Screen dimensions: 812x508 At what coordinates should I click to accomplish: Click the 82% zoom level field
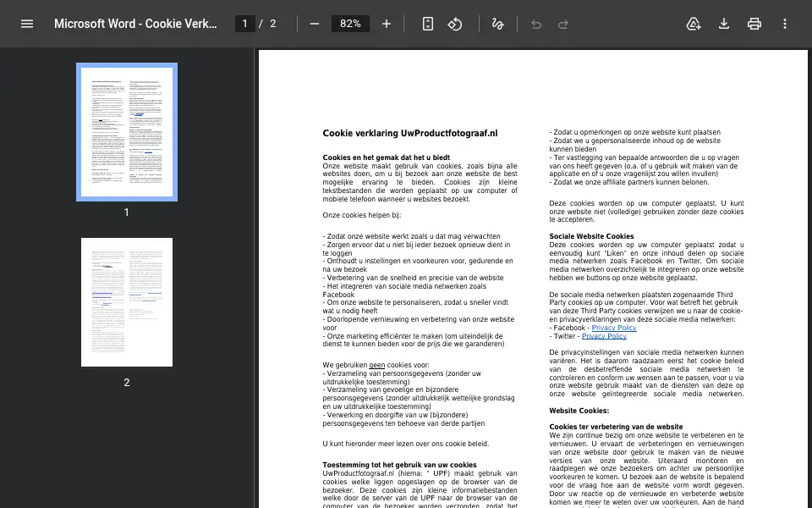click(350, 24)
